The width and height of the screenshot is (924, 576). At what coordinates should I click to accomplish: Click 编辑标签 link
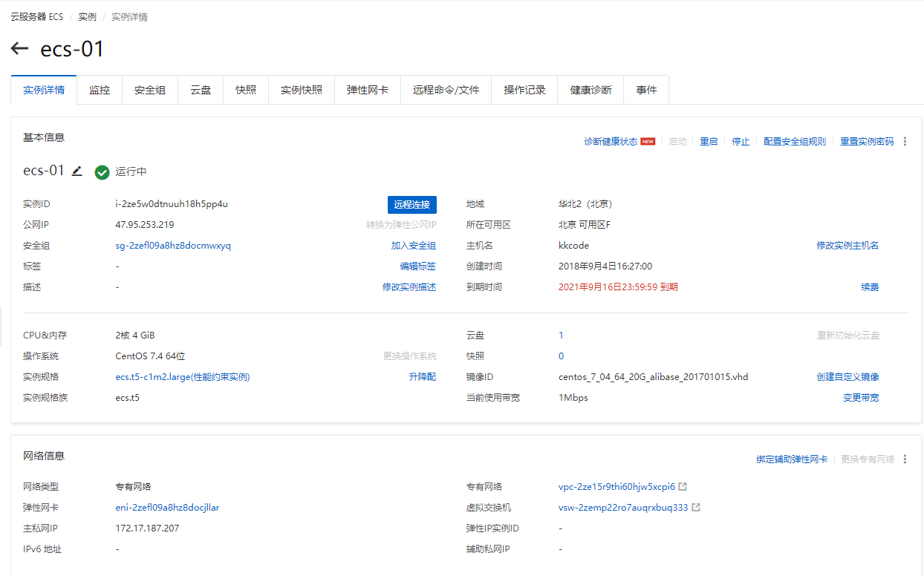[418, 266]
